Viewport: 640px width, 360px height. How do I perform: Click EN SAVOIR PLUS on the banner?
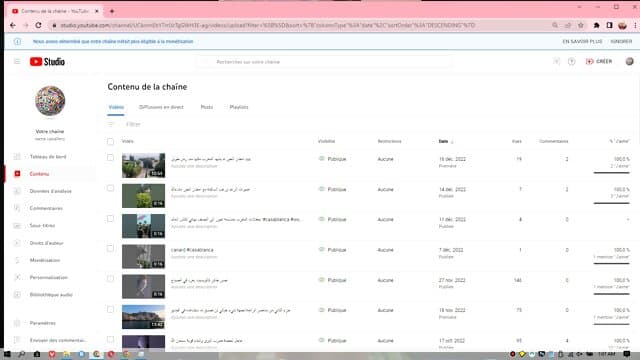pos(582,42)
